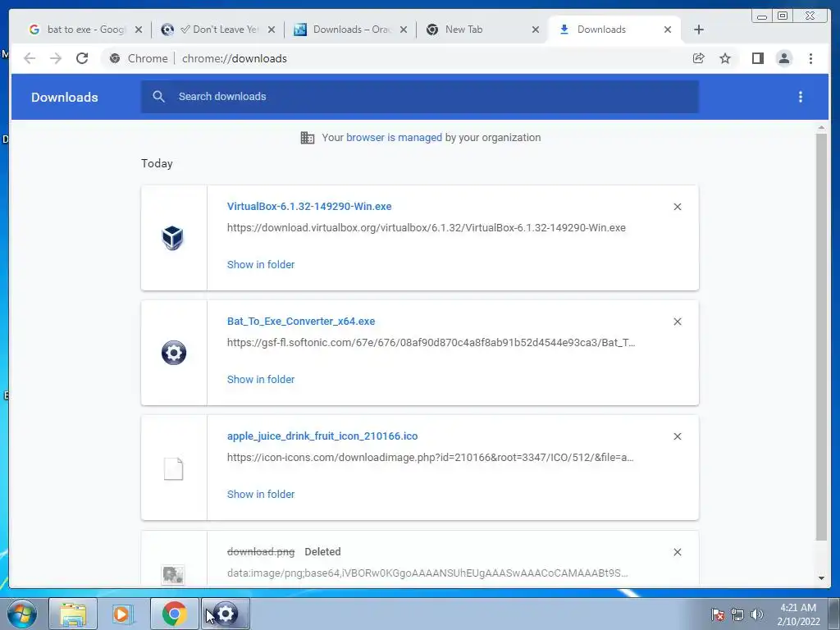Screen dimensions: 840x630
Task: Open the gear app on taskbar
Action: pos(226,614)
